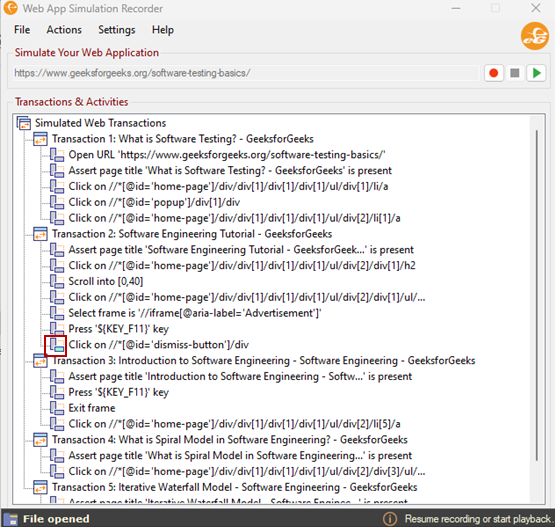Click the URL input field
Image resolution: width=555 pixels, height=527 pixels.
point(246,73)
